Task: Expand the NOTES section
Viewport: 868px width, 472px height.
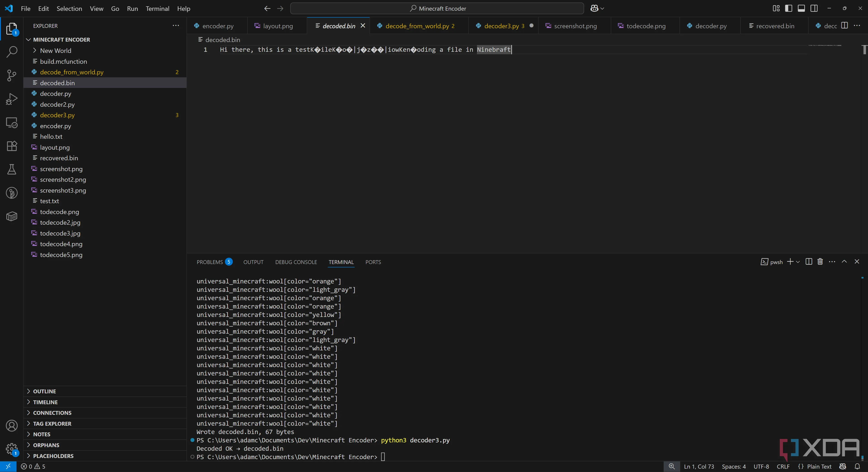Action: pos(105,434)
